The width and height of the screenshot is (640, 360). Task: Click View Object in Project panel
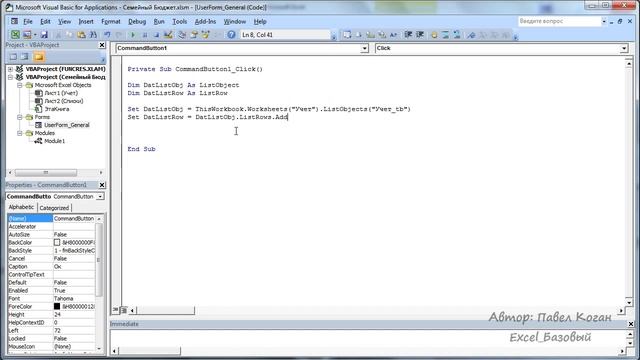(x=25, y=57)
